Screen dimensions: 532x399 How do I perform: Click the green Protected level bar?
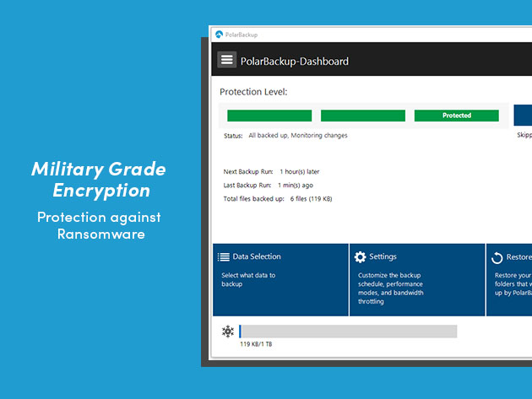click(456, 116)
